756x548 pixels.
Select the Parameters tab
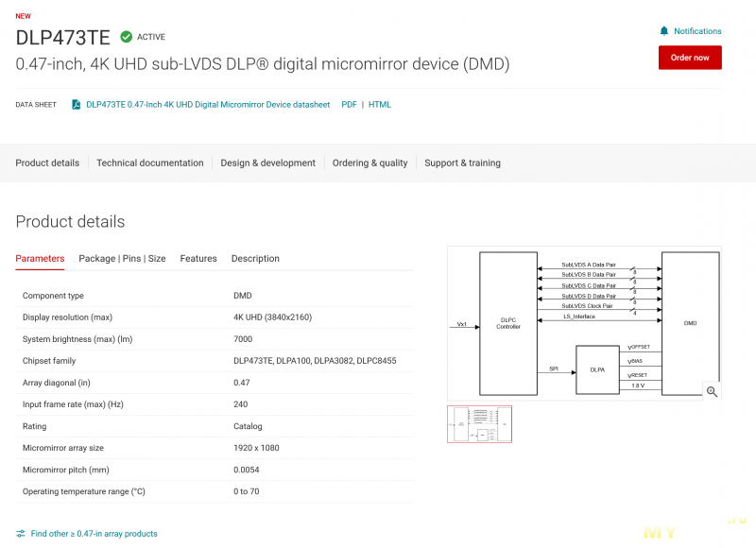[x=40, y=258]
